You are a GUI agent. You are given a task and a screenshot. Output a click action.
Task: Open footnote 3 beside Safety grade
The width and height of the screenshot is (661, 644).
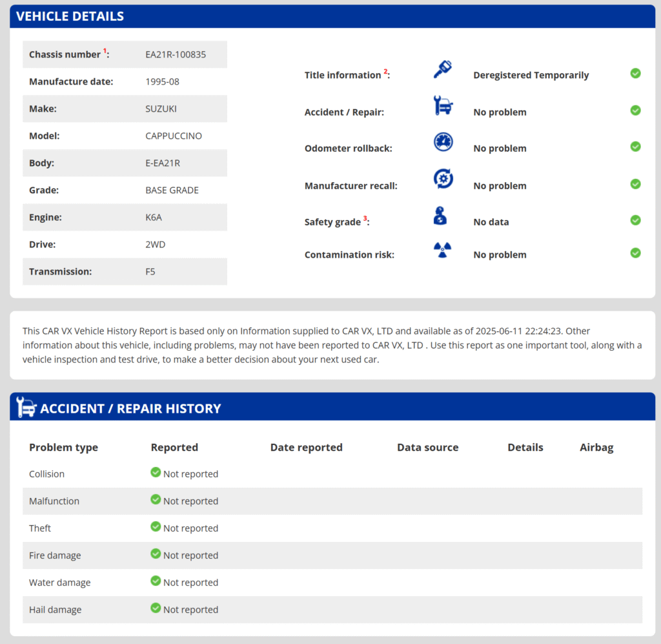[x=365, y=218]
